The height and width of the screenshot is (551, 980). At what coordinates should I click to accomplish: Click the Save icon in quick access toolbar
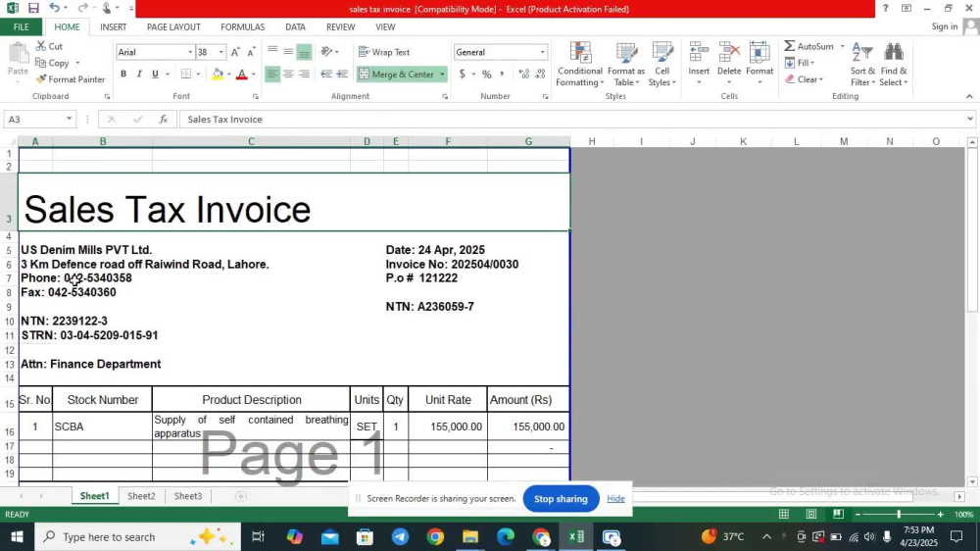click(33, 8)
